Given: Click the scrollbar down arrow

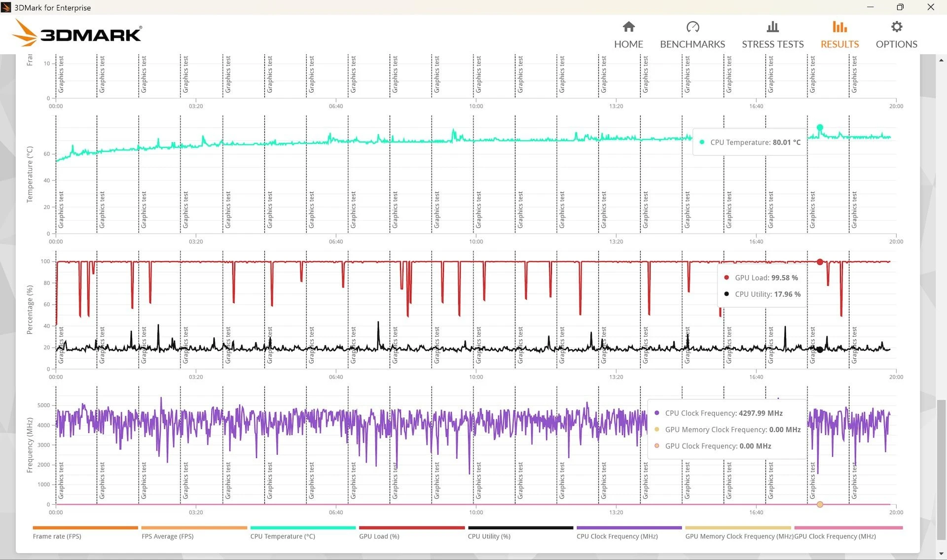Looking at the screenshot, I should tap(941, 554).
